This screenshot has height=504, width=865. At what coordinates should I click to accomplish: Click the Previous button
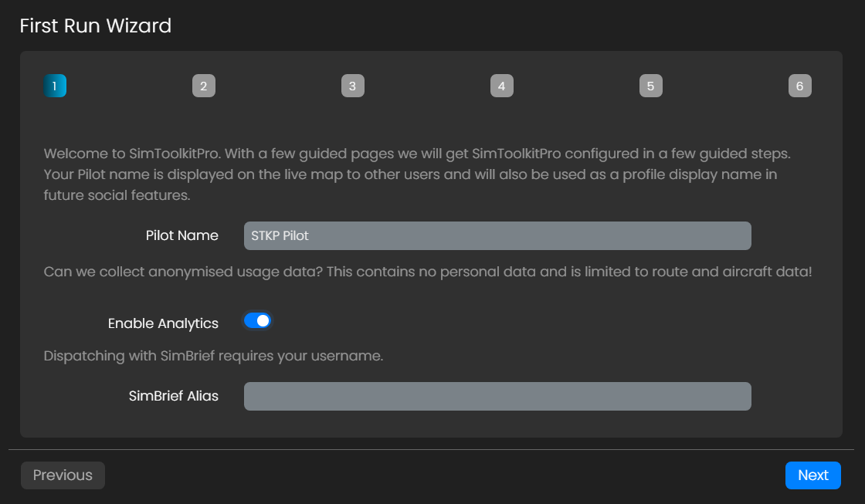63,475
